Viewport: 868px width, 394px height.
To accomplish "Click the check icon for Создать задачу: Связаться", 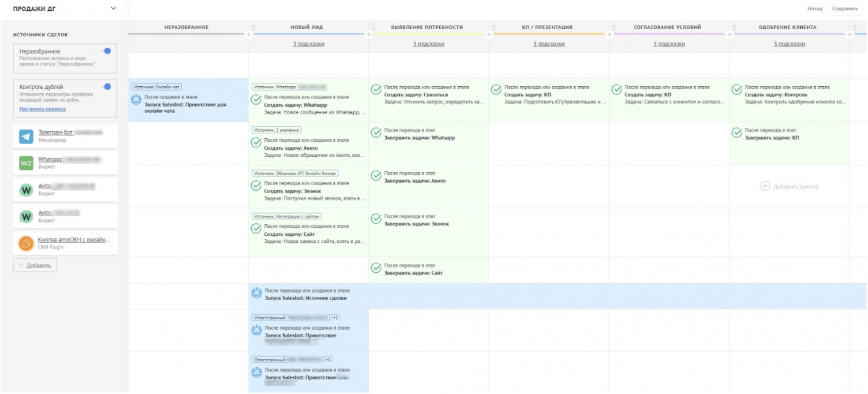I will click(376, 89).
